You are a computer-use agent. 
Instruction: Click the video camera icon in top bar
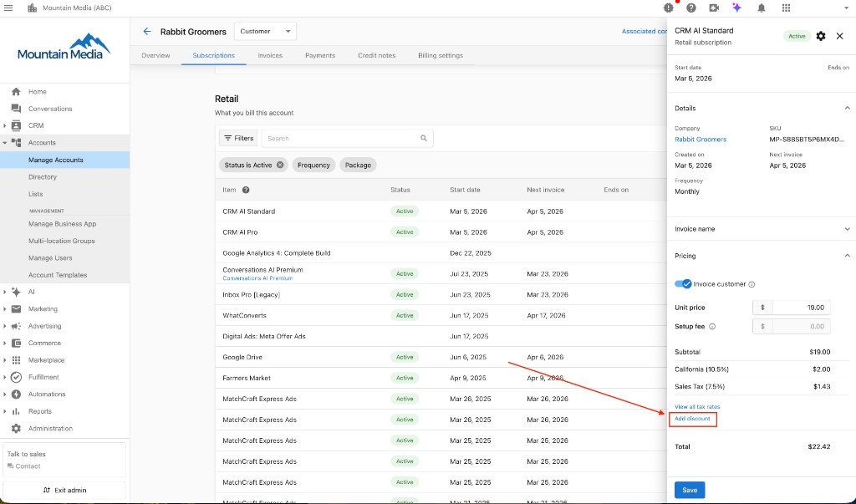tap(714, 8)
